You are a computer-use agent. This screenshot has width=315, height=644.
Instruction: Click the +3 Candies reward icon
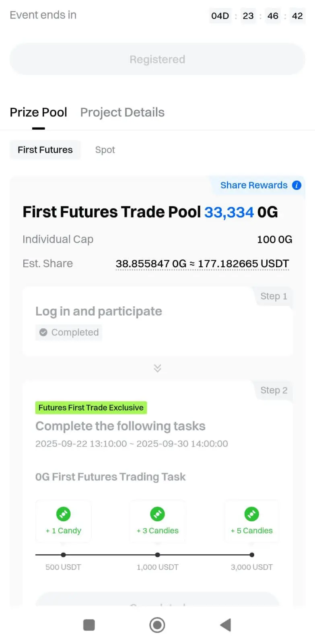pyautogui.click(x=158, y=514)
